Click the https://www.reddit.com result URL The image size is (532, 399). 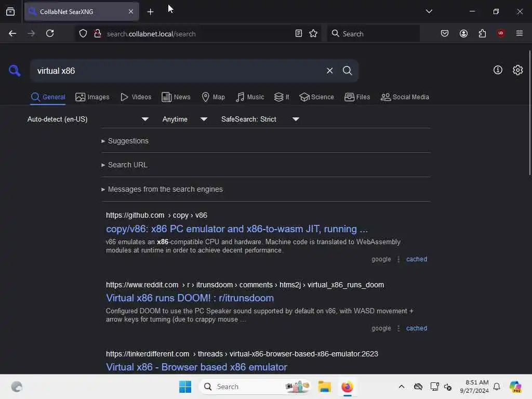click(245, 285)
